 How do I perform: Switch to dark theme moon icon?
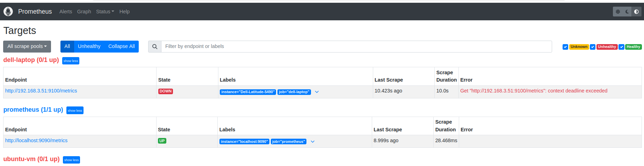pyautogui.click(x=627, y=12)
